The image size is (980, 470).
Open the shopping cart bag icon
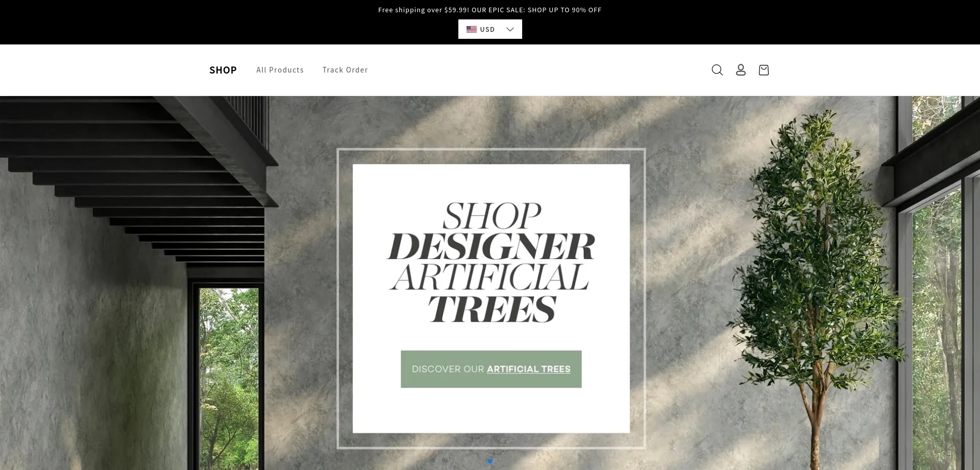(764, 70)
